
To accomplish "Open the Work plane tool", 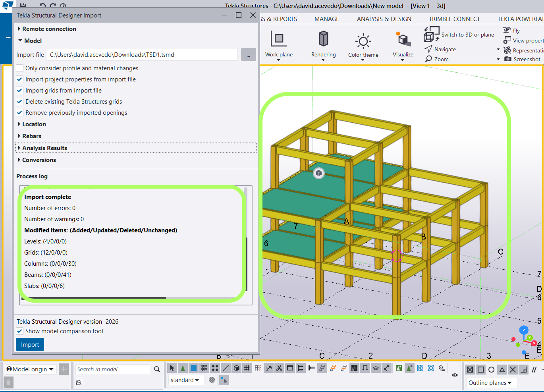I will coord(279,45).
